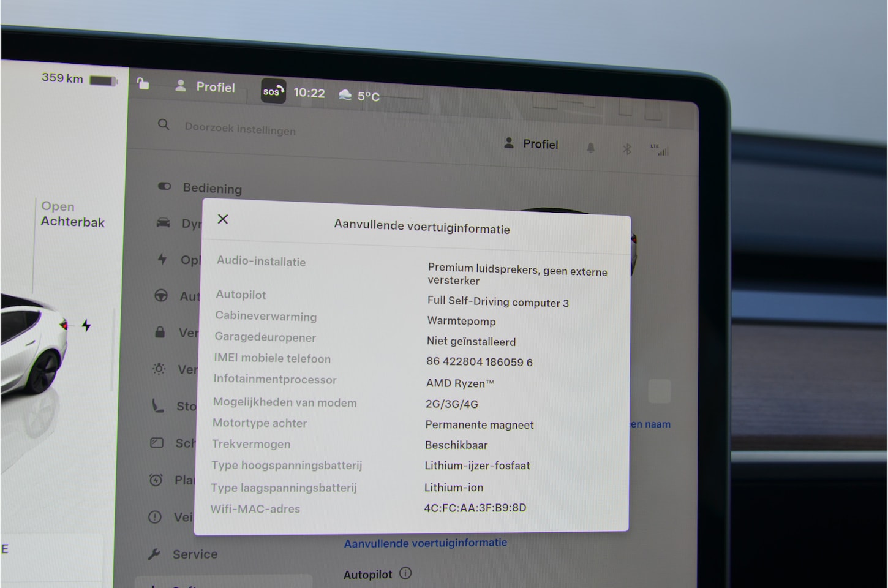Open the seat settings menu icon
Image resolution: width=888 pixels, height=588 pixels.
[x=158, y=405]
